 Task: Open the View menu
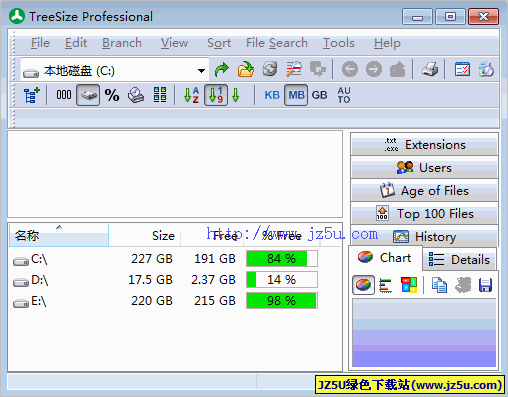click(174, 43)
